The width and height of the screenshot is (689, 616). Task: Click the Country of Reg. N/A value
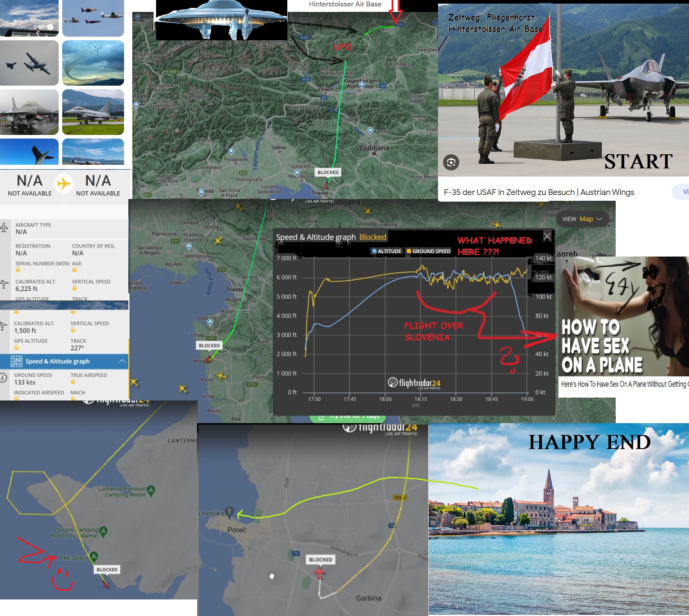[77, 253]
